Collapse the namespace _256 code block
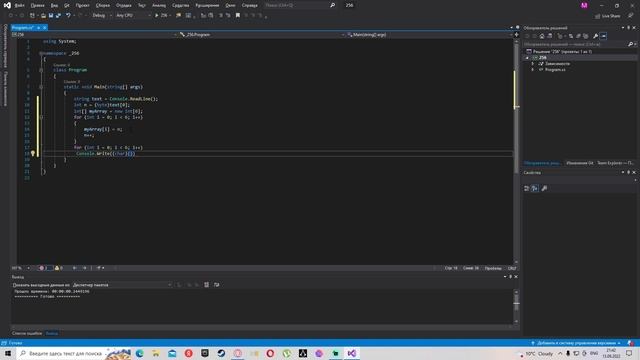The width and height of the screenshot is (640, 360). pyautogui.click(x=41, y=53)
